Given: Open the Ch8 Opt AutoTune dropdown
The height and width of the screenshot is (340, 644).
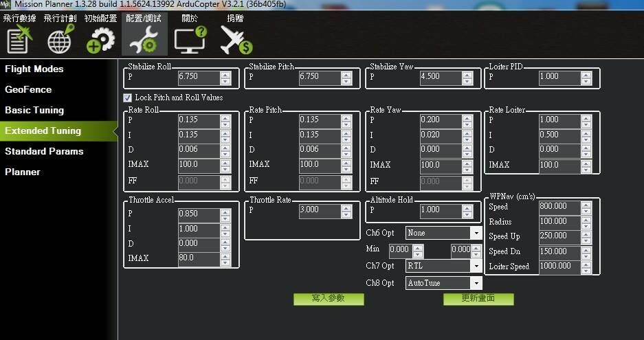Looking at the screenshot, I should tap(443, 283).
